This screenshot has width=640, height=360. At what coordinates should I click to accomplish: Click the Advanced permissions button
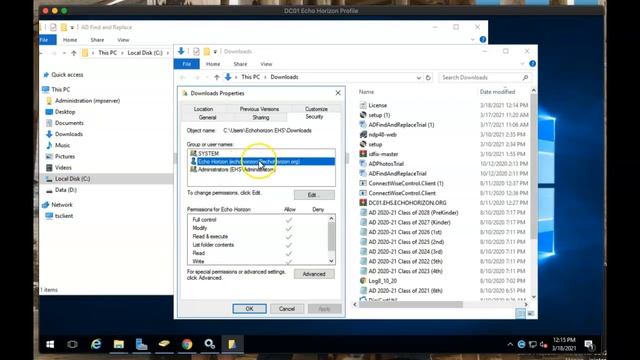coord(314,274)
